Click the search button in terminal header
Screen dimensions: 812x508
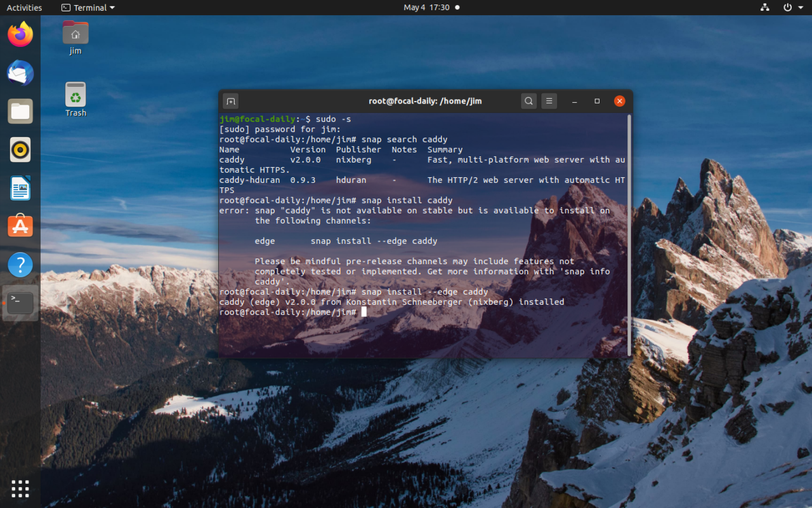point(528,100)
